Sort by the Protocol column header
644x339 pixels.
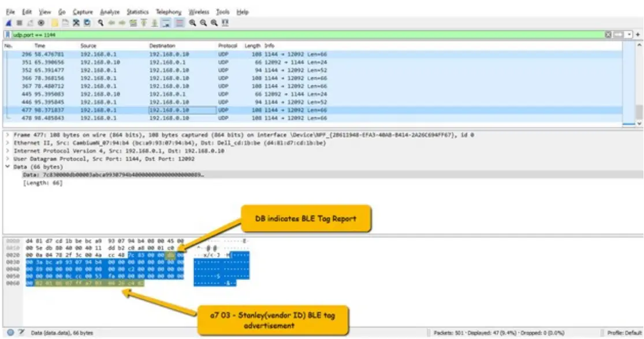pyautogui.click(x=228, y=46)
